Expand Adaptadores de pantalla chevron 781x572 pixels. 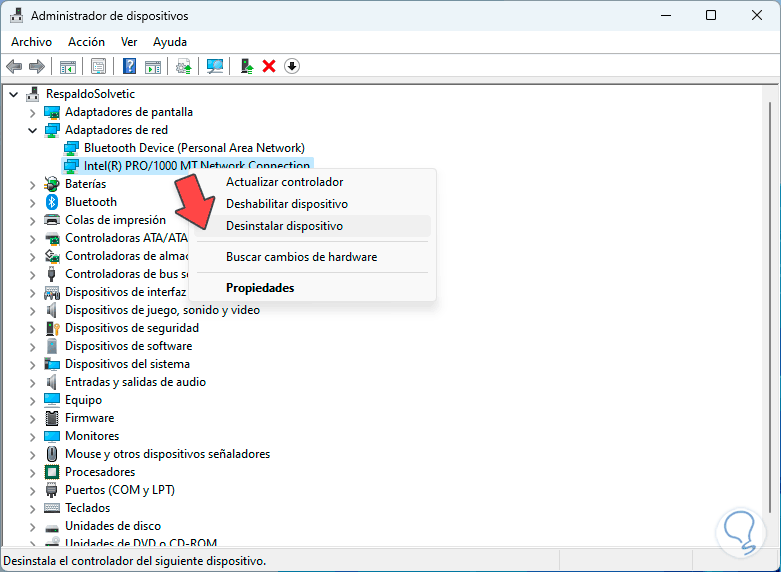[32, 113]
